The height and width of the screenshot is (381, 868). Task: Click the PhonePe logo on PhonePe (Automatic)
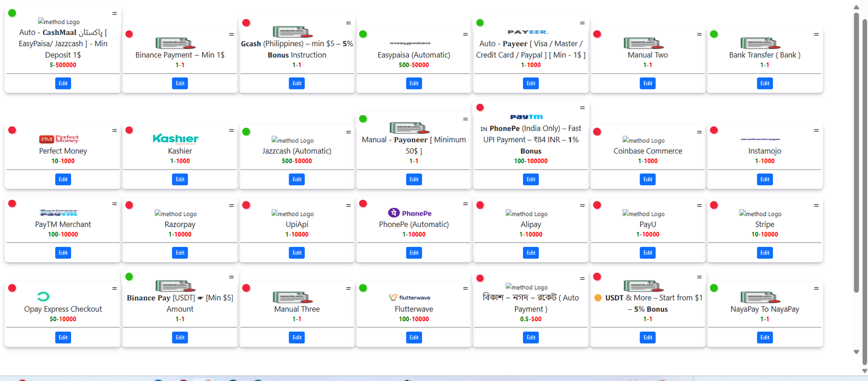(410, 213)
